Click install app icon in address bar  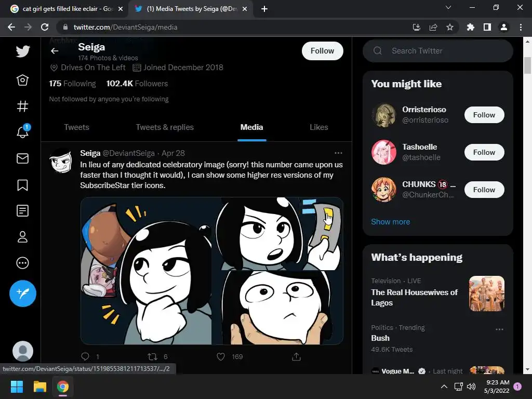tap(417, 27)
